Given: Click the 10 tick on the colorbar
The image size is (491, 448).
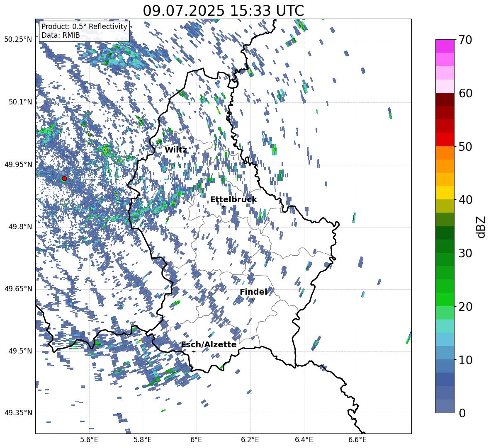Looking at the screenshot, I should click(465, 360).
